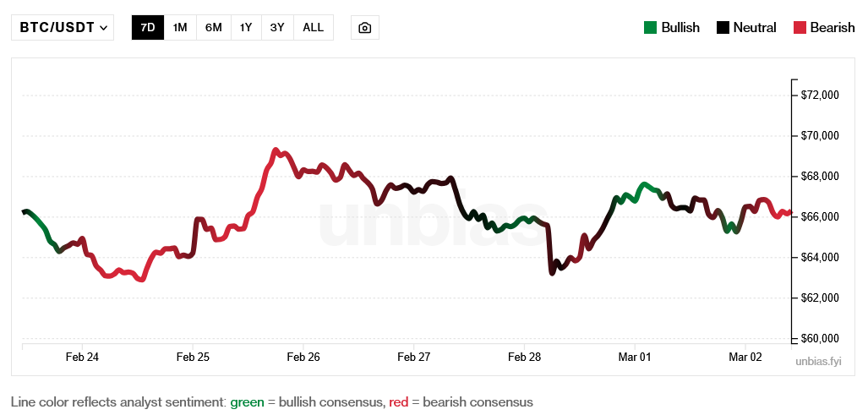This screenshot has width=868, height=415.
Task: Click the chevron arrow beside BTC/USDT
Action: pyautogui.click(x=104, y=28)
